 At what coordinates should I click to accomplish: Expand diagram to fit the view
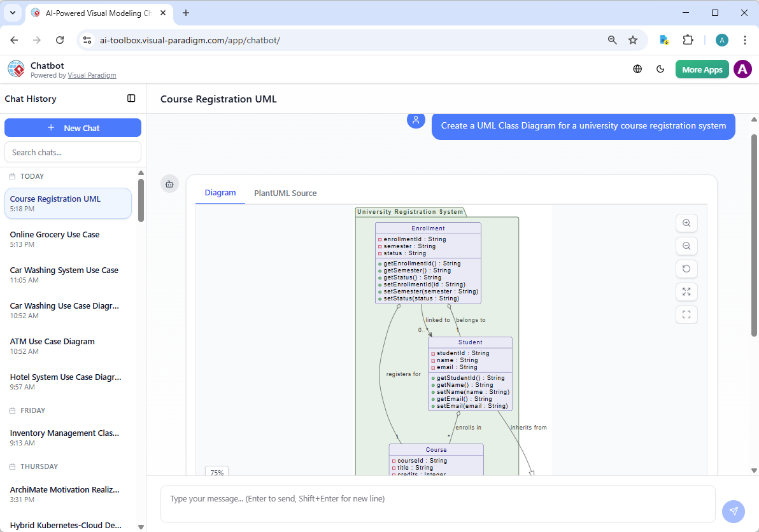point(686,292)
